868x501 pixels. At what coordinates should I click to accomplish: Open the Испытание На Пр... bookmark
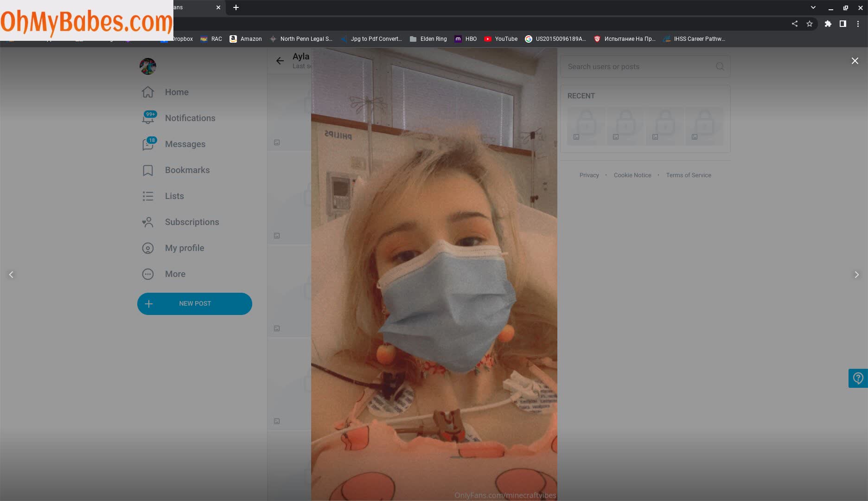pyautogui.click(x=625, y=39)
